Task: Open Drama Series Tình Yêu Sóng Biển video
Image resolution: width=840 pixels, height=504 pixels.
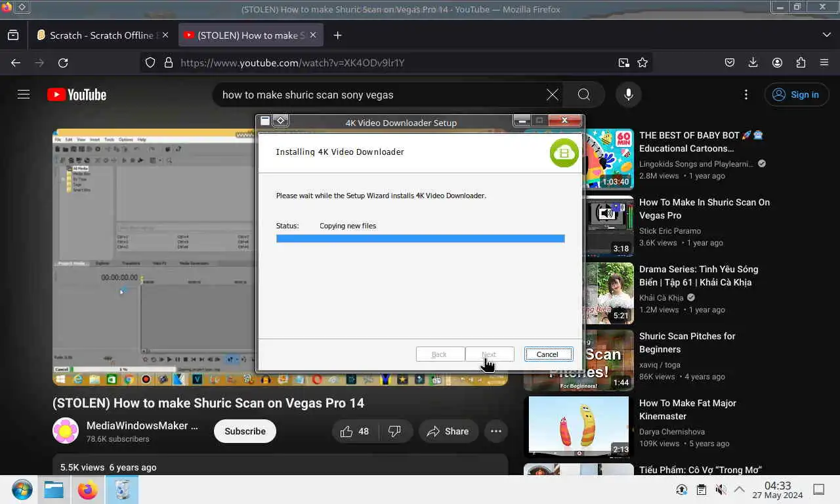Action: [x=698, y=276]
